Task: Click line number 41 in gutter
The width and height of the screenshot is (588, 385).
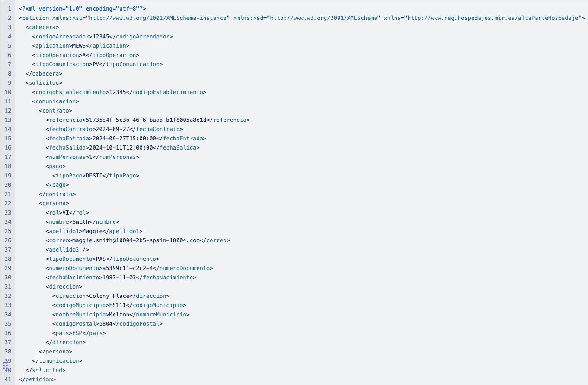Action: tap(8, 379)
